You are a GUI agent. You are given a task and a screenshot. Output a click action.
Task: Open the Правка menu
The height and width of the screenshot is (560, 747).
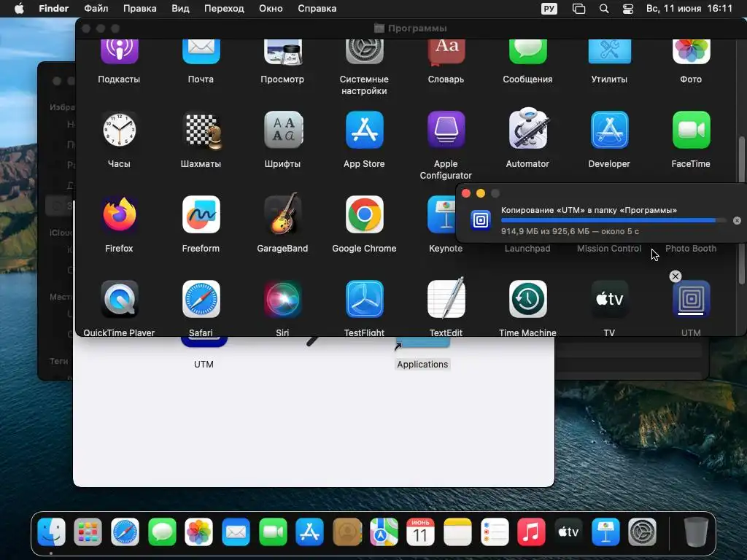pos(139,9)
